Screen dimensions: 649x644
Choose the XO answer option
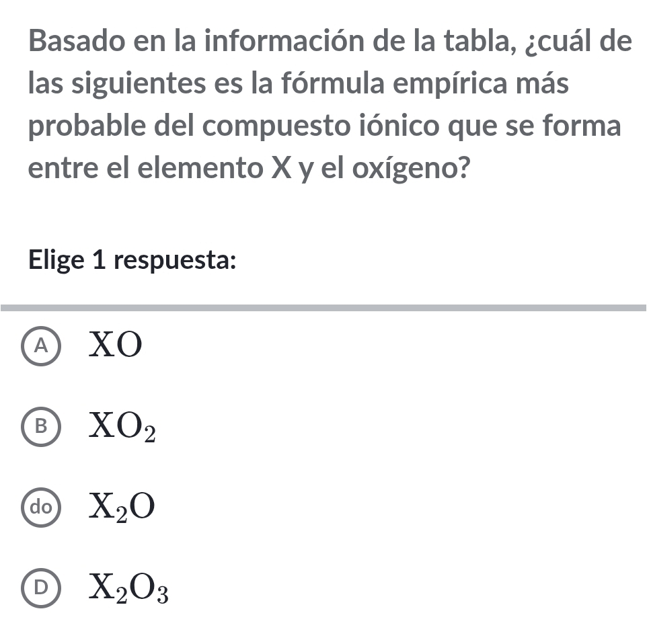(x=114, y=346)
